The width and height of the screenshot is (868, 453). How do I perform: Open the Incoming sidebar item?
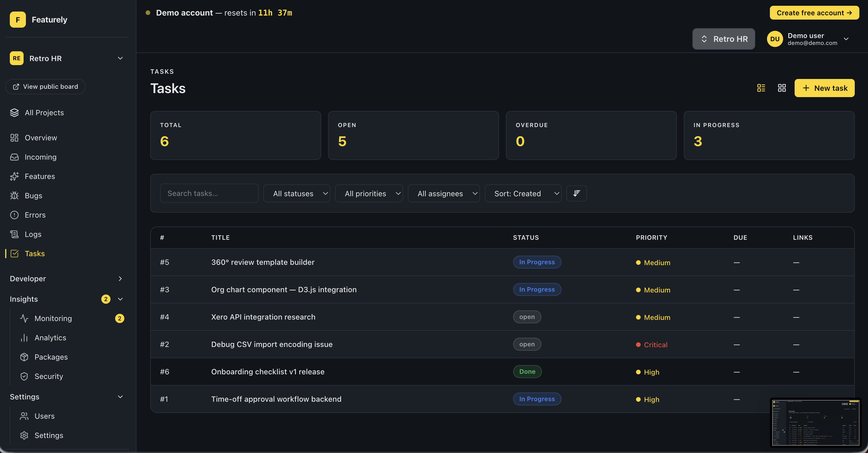click(40, 157)
